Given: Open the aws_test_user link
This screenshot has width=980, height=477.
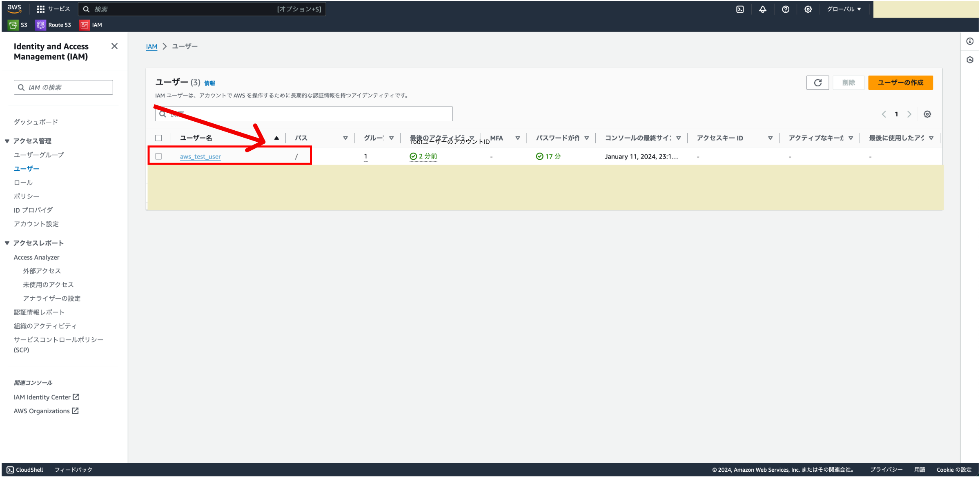Looking at the screenshot, I should pos(200,156).
